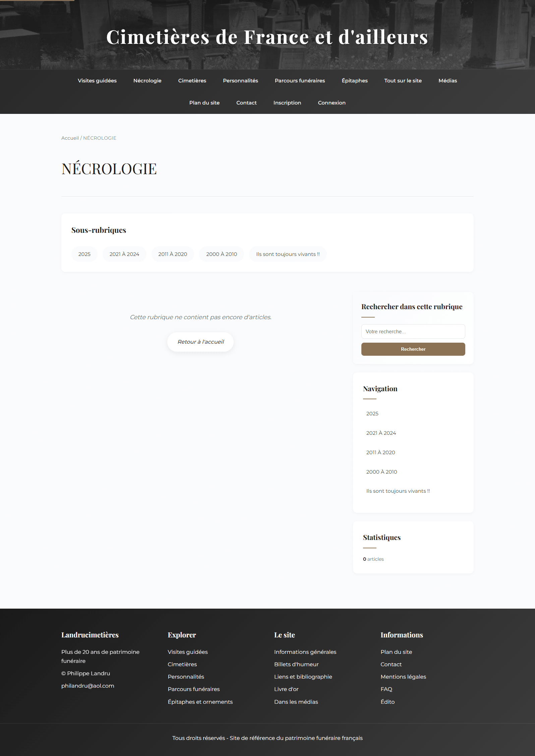This screenshot has height=756, width=535.
Task: Open Personnalités in the top menu
Action: [240, 81]
